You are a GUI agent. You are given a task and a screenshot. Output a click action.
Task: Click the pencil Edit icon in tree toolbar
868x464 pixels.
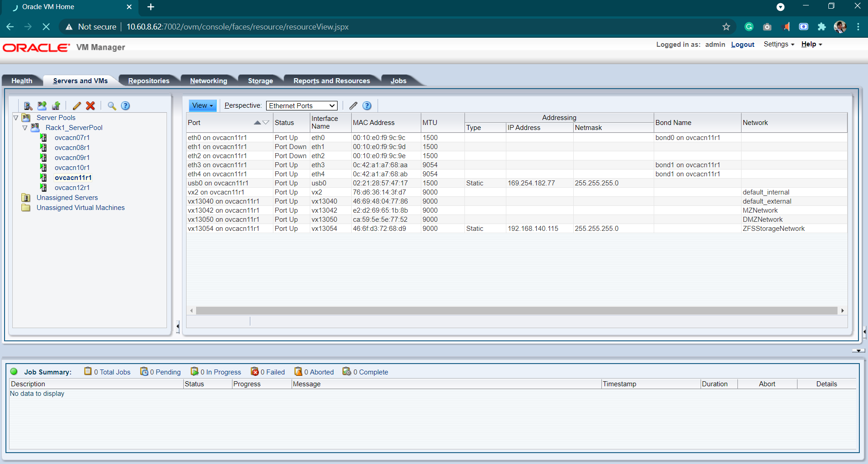click(x=76, y=106)
